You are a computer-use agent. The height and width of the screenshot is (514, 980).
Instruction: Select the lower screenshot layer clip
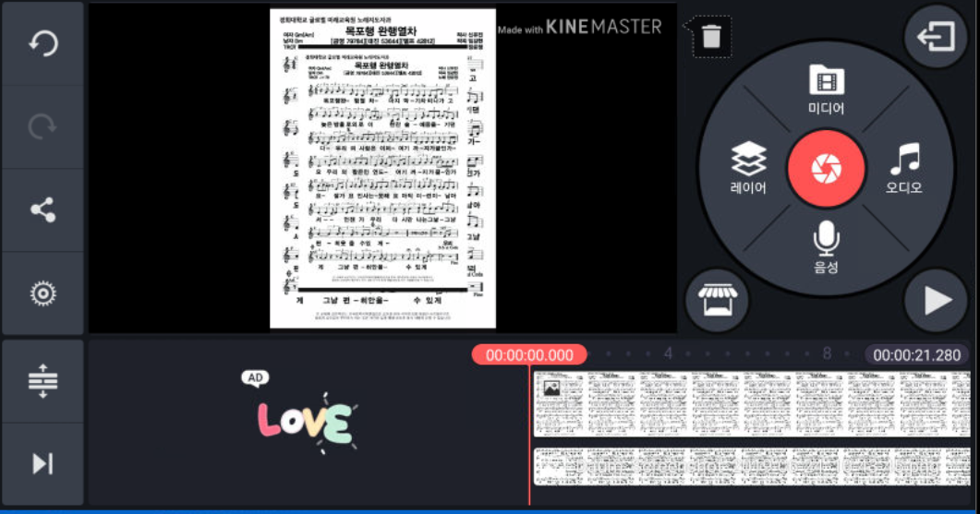point(752,467)
